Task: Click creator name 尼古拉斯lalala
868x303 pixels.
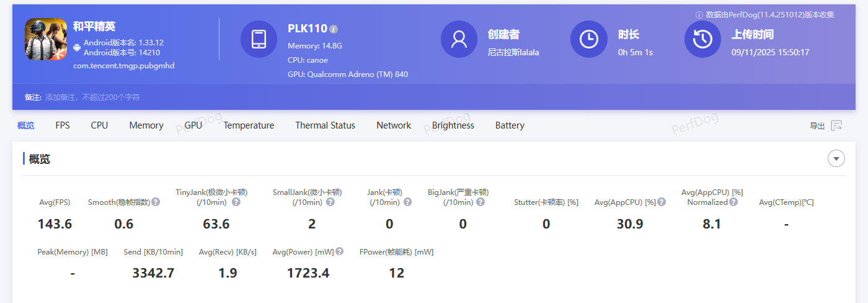Action: click(x=513, y=53)
